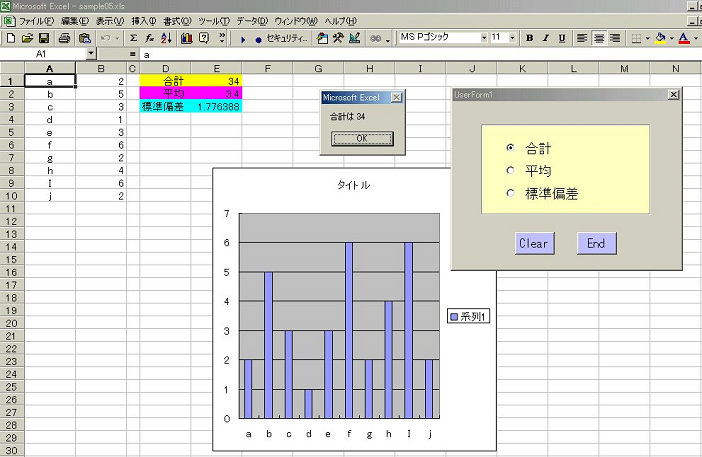Click the AutoSum sigma icon
The image size is (702, 457).
click(x=134, y=38)
